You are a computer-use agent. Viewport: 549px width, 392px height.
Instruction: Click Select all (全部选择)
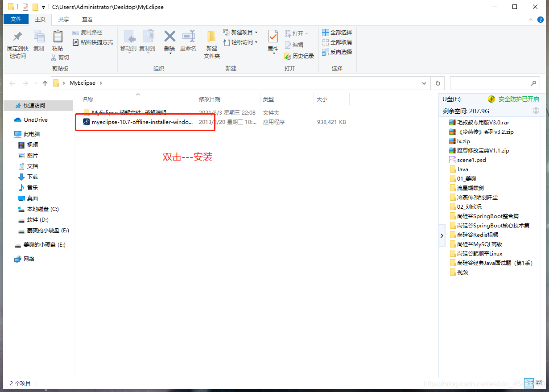337,33
